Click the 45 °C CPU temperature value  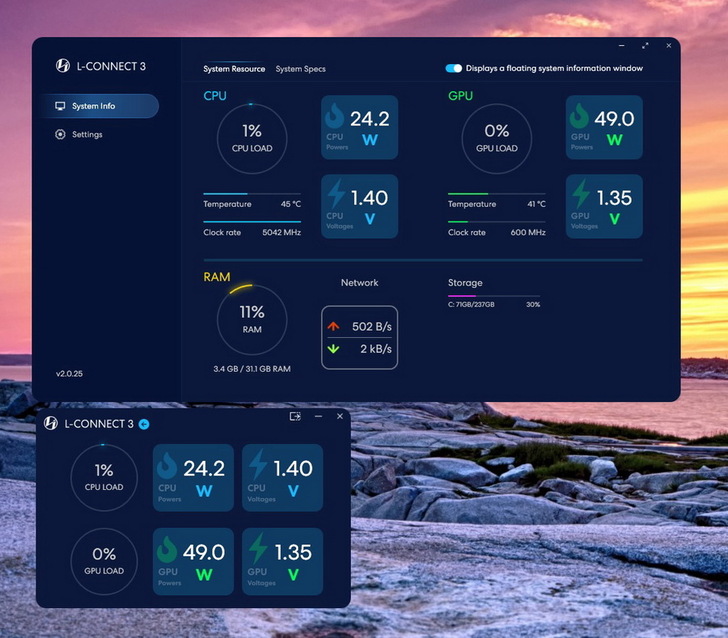(x=291, y=204)
